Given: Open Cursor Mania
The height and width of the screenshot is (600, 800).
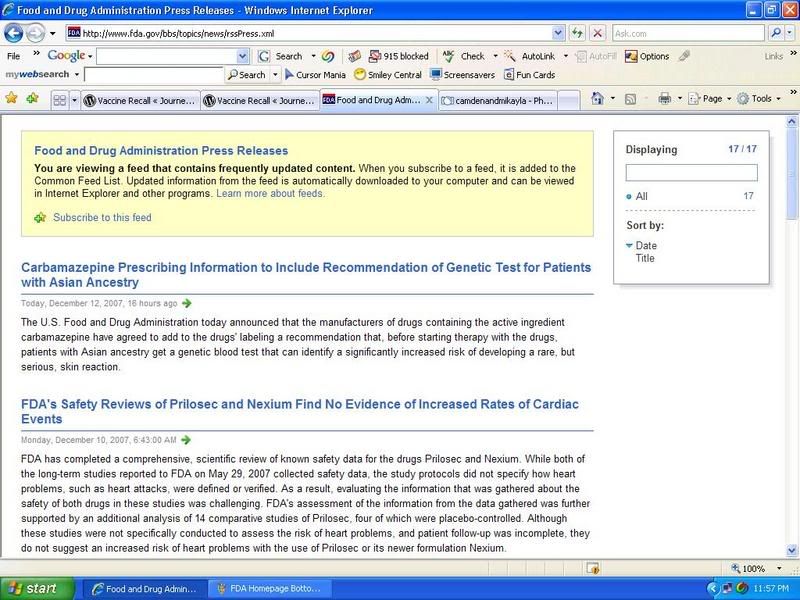Looking at the screenshot, I should click(315, 74).
